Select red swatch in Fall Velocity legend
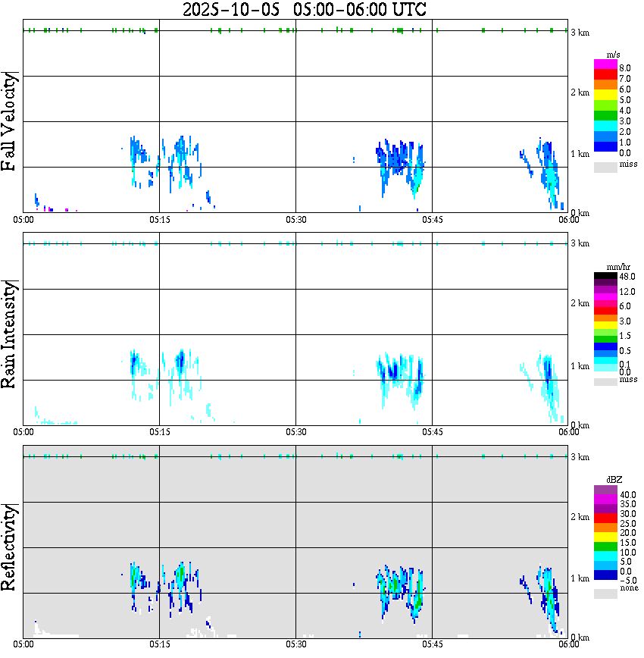This screenshot has width=644, height=658. click(x=605, y=75)
